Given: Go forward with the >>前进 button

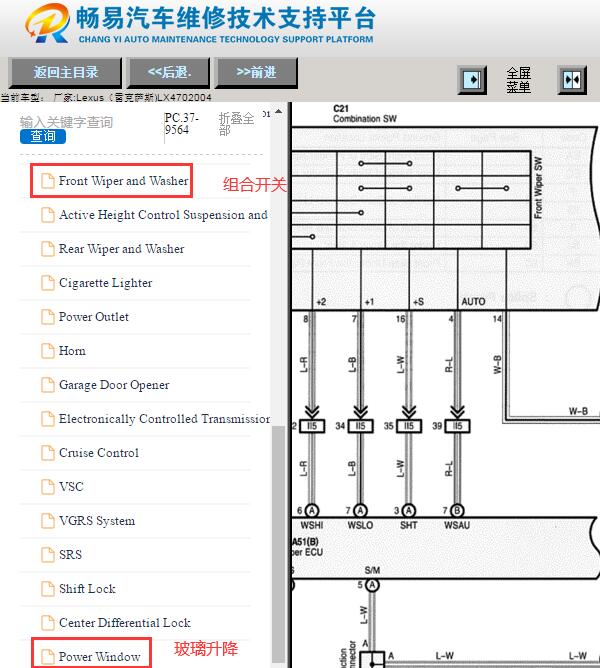Looking at the screenshot, I should pyautogui.click(x=256, y=72).
